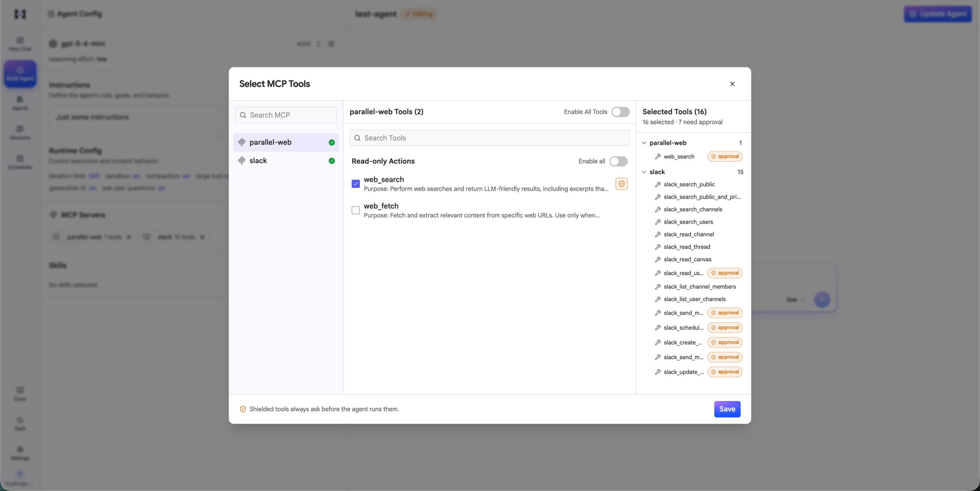The height and width of the screenshot is (491, 980).
Task: Click wrench icon beside slack_read_canvas
Action: [658, 259]
